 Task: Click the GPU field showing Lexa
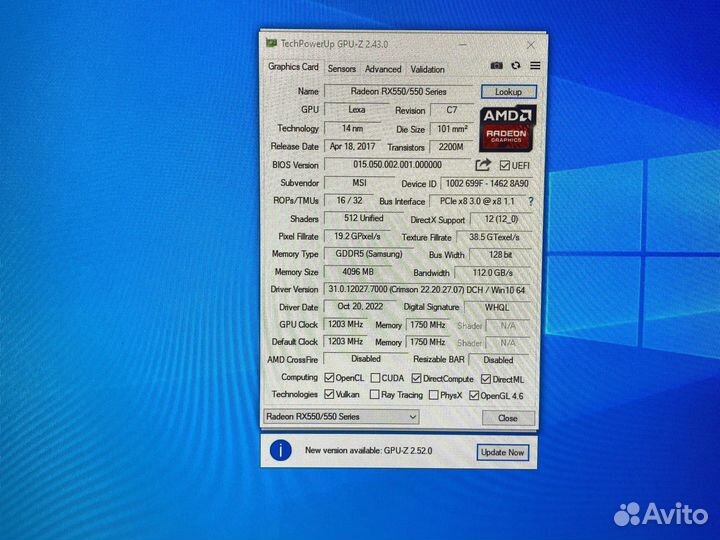coord(356,110)
